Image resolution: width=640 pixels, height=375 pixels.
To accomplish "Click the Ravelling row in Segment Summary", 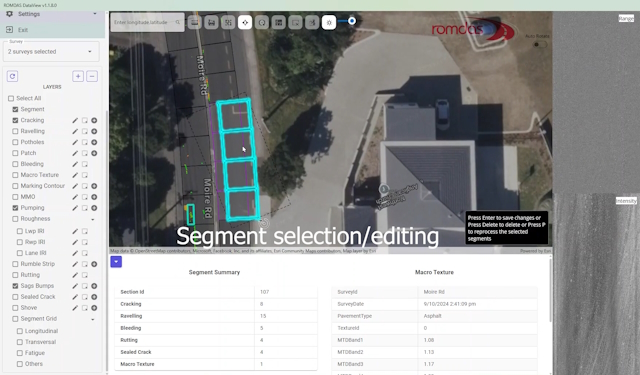I will pyautogui.click(x=216, y=316).
